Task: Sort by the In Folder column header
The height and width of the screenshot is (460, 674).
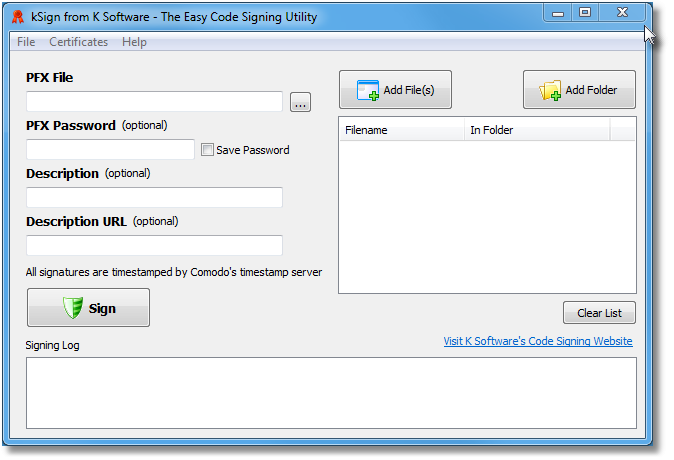Action: click(537, 130)
